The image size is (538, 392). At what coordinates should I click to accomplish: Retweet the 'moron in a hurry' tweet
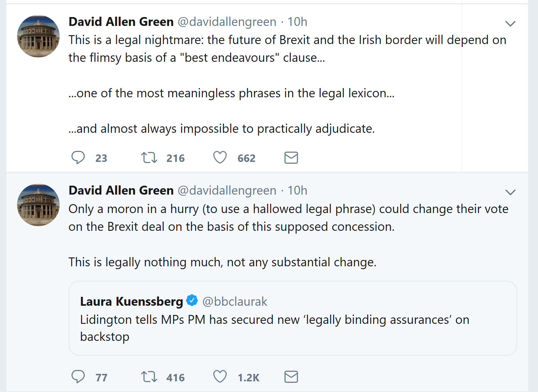tap(149, 377)
